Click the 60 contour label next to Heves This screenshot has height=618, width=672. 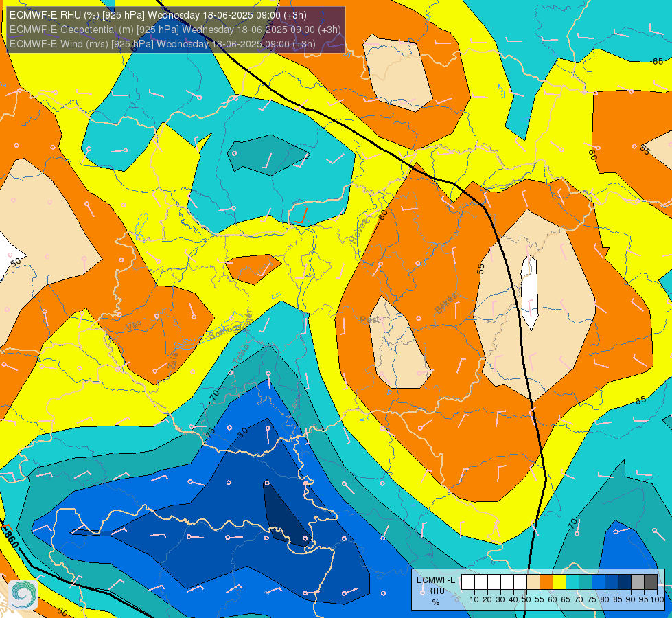[x=383, y=215]
